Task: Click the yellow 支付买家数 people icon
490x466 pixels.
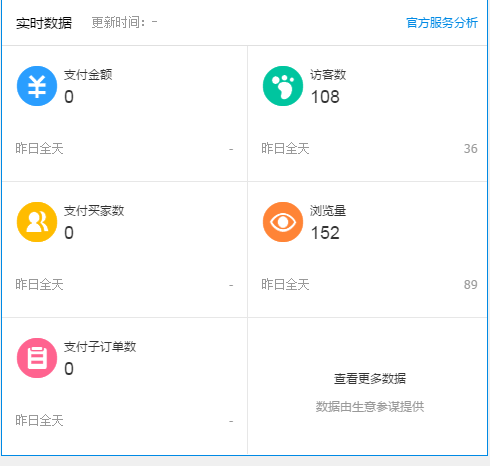Action: tap(37, 222)
